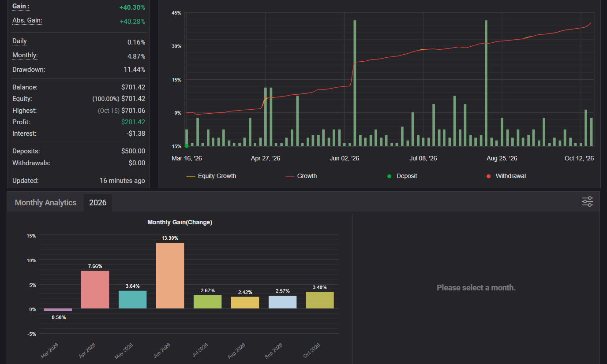This screenshot has height=364, width=607.
Task: Click the Drawdown value 11.44%
Action: pos(135,70)
